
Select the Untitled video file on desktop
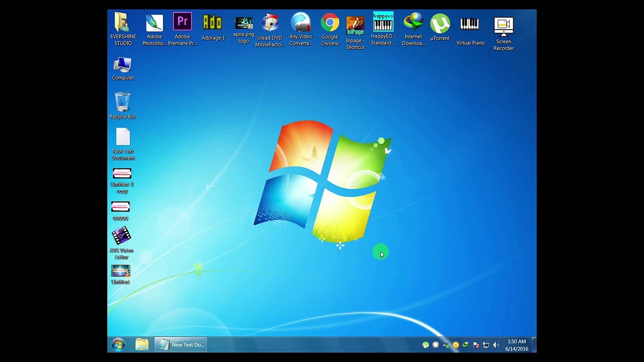(120, 275)
